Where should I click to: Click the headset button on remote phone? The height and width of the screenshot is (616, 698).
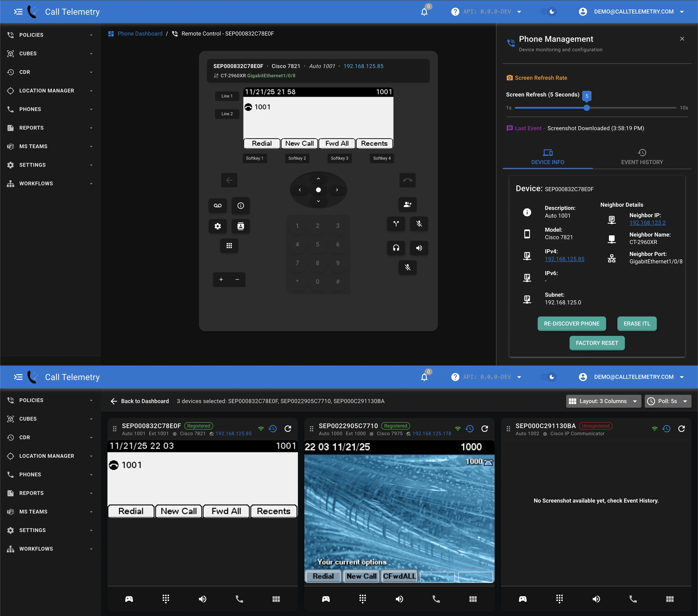pyautogui.click(x=396, y=248)
